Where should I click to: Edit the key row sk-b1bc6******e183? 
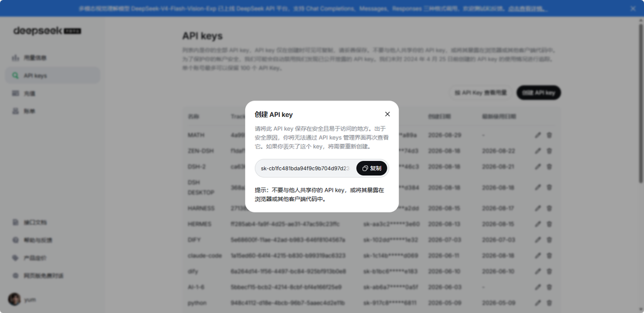(538, 271)
